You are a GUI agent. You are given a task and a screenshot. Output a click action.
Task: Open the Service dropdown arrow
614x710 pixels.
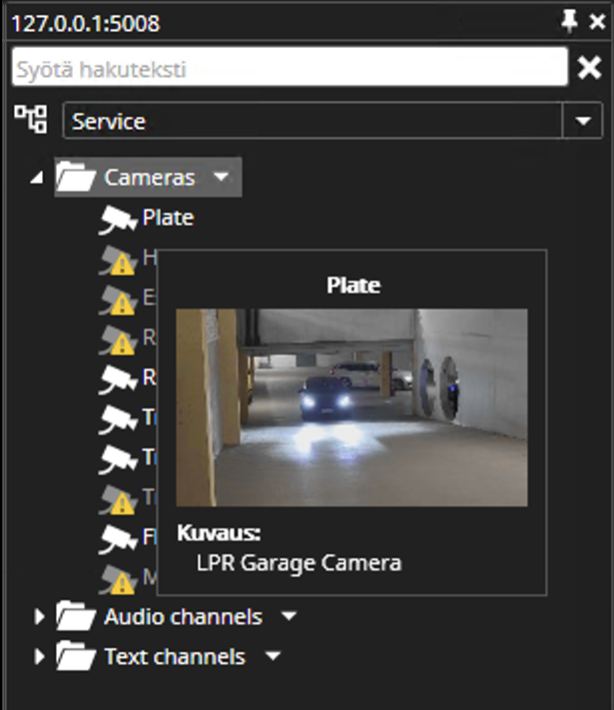[x=582, y=120]
